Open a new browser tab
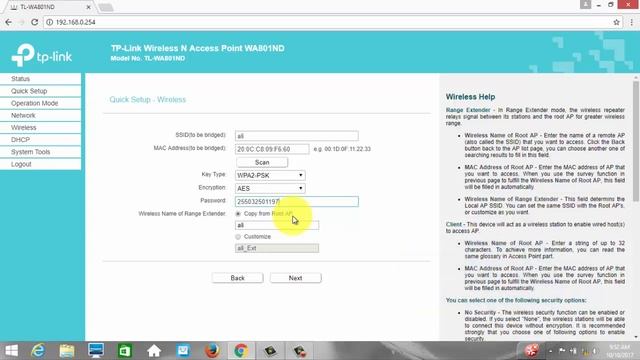The image size is (640, 360). coord(106,7)
